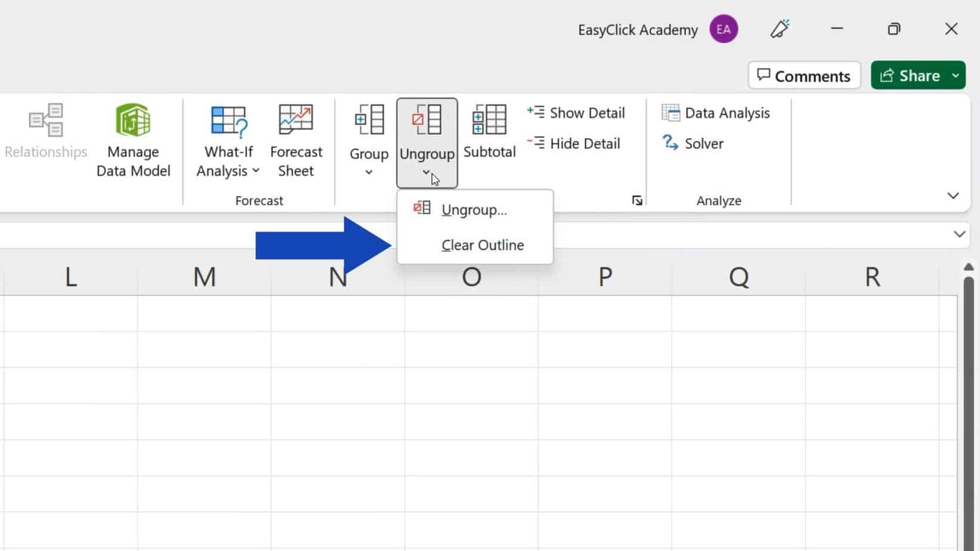Image resolution: width=980 pixels, height=551 pixels.
Task: Open the Outline dialog launcher
Action: [x=637, y=200]
